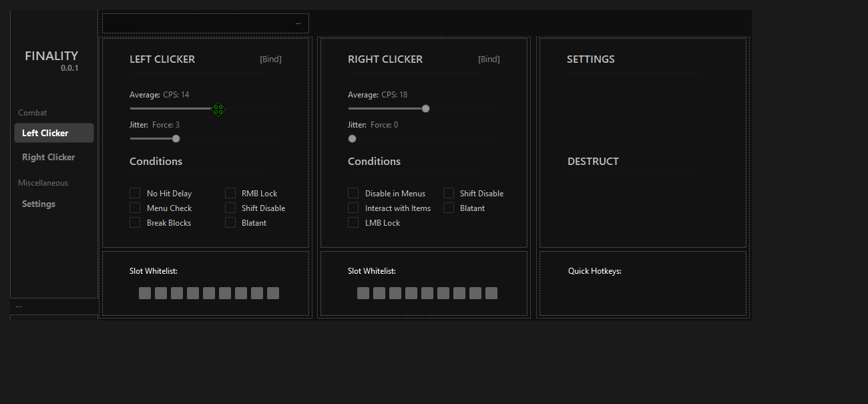Toggle Shift Disable in Right Clicker

(x=449, y=193)
